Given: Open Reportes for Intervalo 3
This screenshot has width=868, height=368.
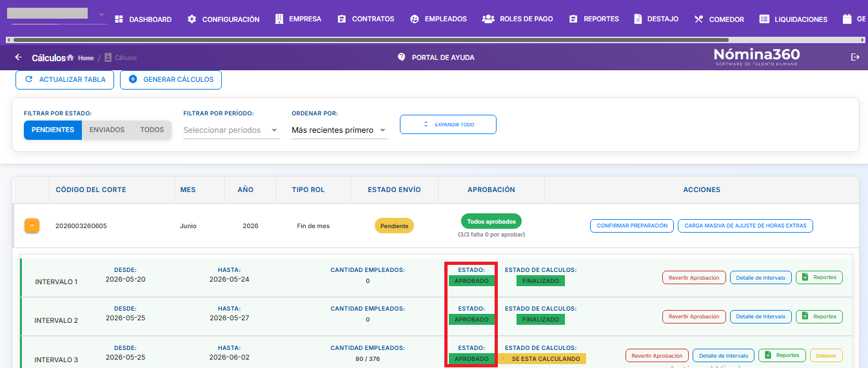Looking at the screenshot, I should pos(782,356).
